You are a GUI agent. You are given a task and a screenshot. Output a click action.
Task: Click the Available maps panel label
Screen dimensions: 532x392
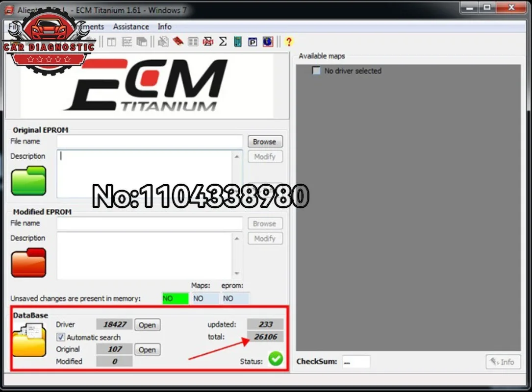coord(322,56)
